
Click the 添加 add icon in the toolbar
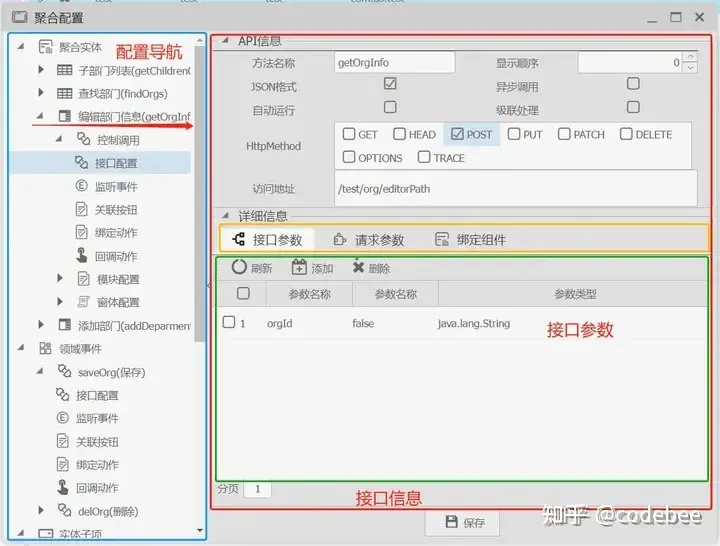(299, 267)
